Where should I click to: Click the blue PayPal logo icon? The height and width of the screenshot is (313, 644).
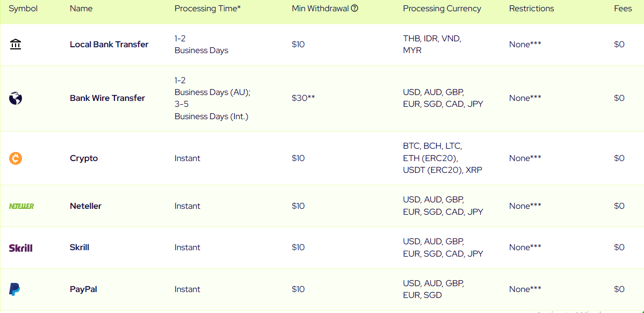(x=15, y=289)
